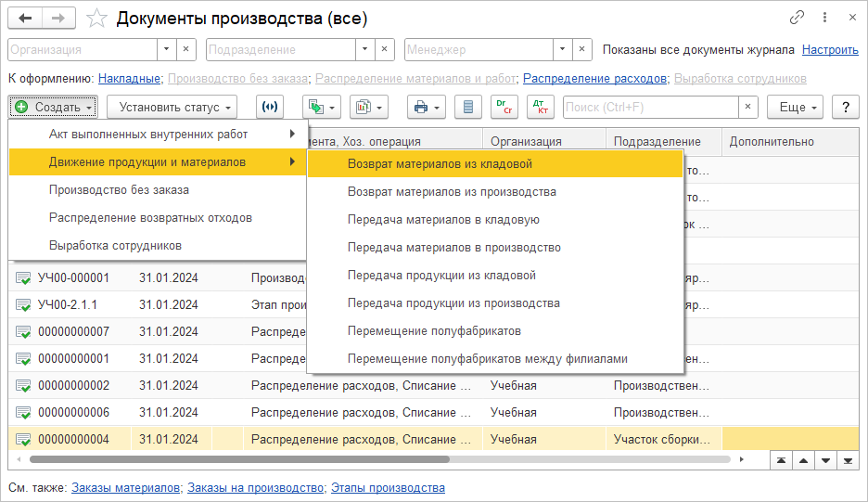This screenshot has width=868, height=502.
Task: Open Акт выполненных внутренних работ submenu
Action: (148, 135)
